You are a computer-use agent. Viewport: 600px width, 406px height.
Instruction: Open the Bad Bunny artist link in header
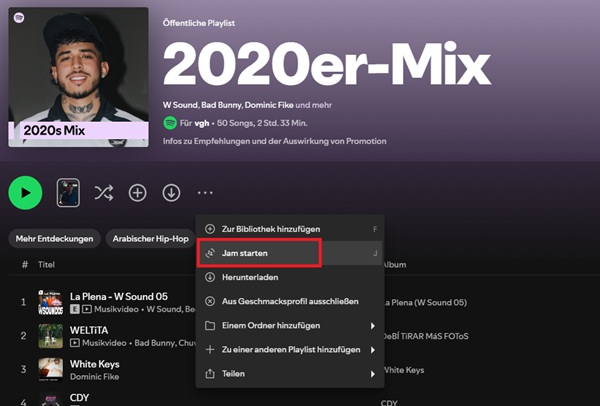click(x=221, y=105)
